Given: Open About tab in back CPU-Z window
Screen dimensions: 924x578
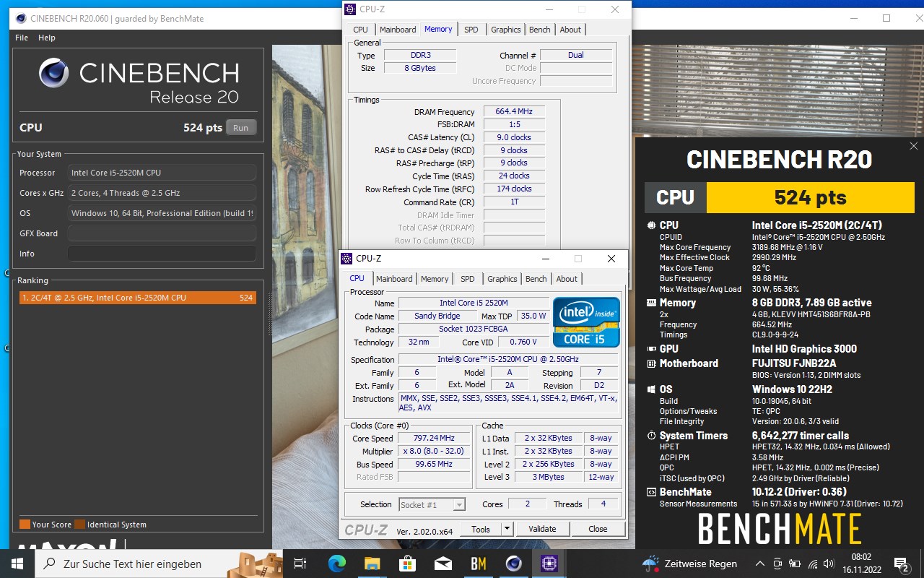Looking at the screenshot, I should coord(570,30).
